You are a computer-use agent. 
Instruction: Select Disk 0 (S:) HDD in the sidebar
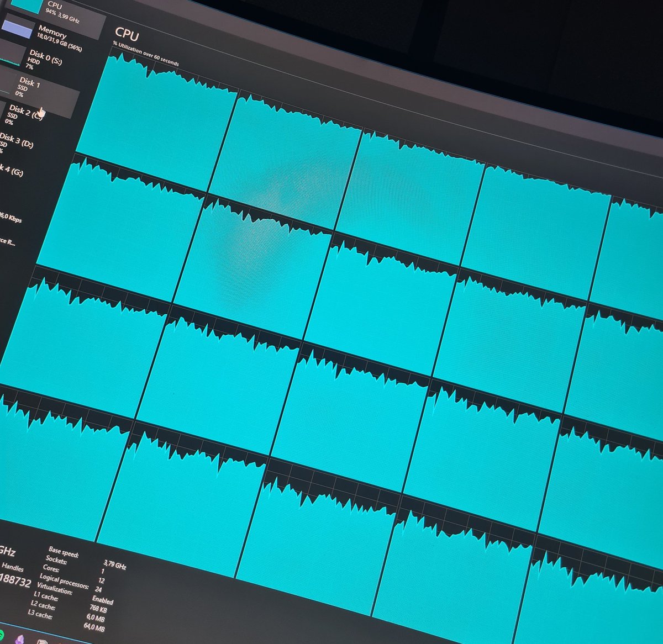click(41, 60)
